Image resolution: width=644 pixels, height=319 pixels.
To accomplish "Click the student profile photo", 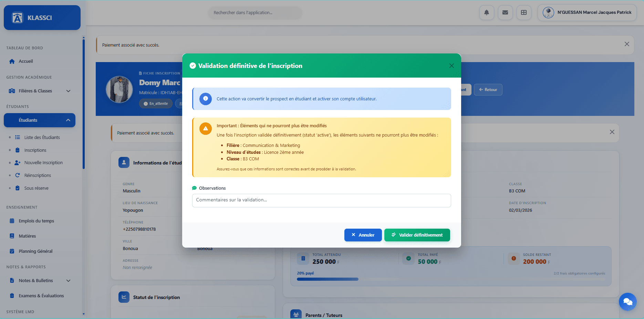I will (x=119, y=90).
